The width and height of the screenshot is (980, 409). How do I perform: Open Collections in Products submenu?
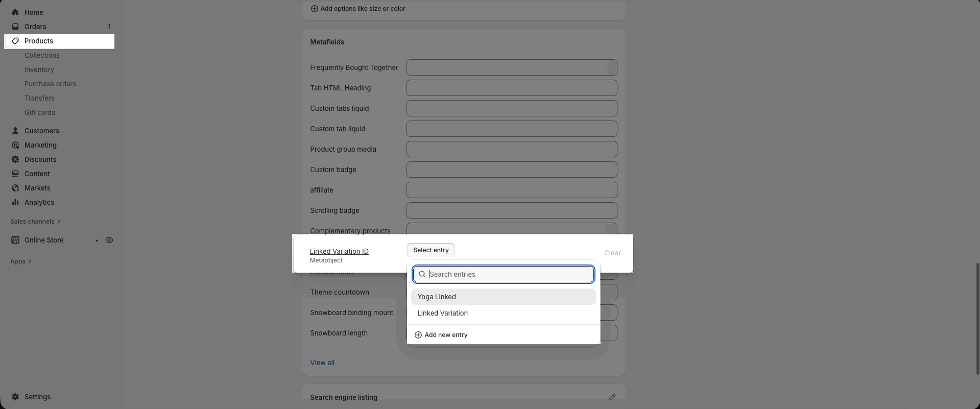click(42, 55)
